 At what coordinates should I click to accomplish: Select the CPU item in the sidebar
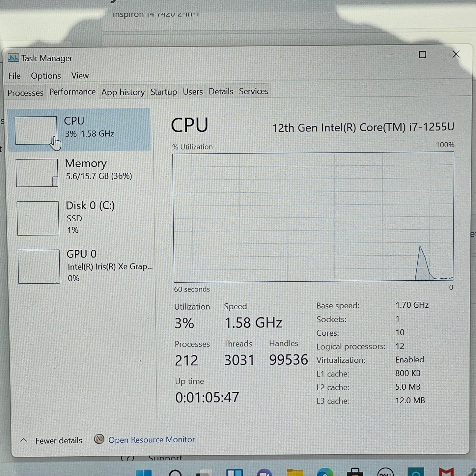79,130
